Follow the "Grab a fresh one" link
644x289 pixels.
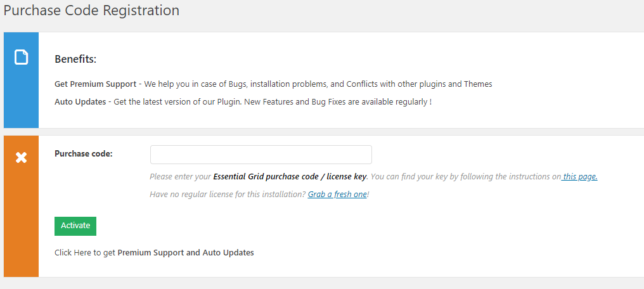pos(337,194)
